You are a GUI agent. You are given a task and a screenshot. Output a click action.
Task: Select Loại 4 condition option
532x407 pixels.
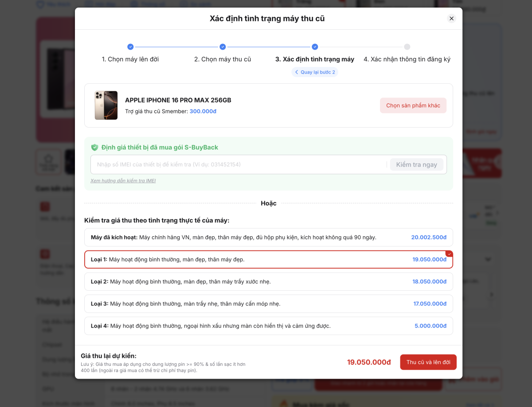[269, 326]
